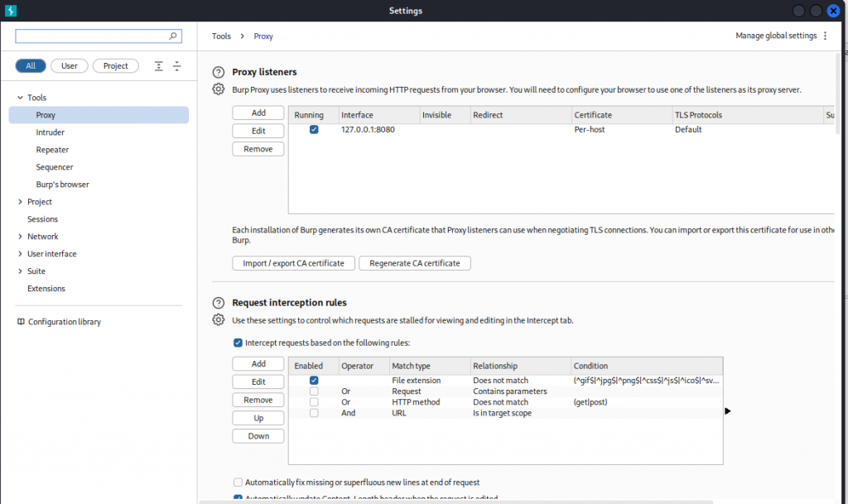The image size is (848, 504).
Task: Click the expand all icon in sidebar
Action: point(159,66)
